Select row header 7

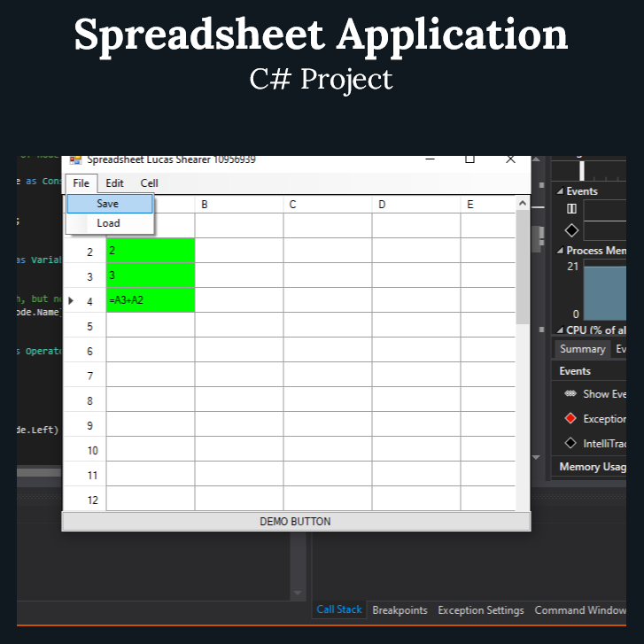pyautogui.click(x=85, y=376)
